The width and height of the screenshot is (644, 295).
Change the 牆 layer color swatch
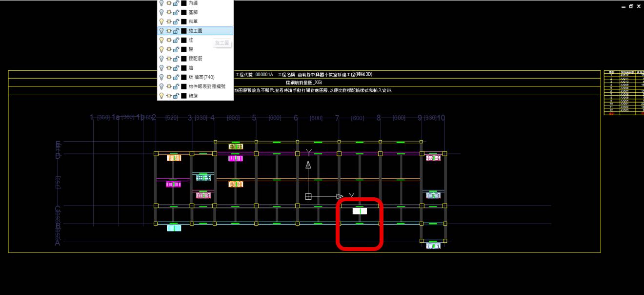pos(184,68)
